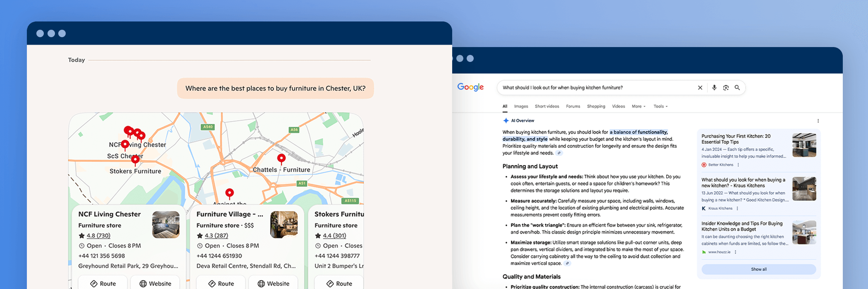Click the map pin above 'Against the'
The image size is (868, 289).
[229, 193]
